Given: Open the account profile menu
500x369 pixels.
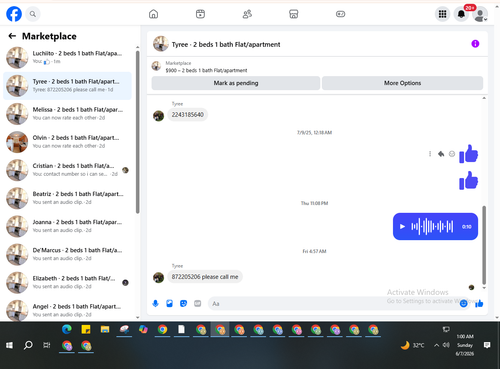Looking at the screenshot, I should (x=480, y=15).
